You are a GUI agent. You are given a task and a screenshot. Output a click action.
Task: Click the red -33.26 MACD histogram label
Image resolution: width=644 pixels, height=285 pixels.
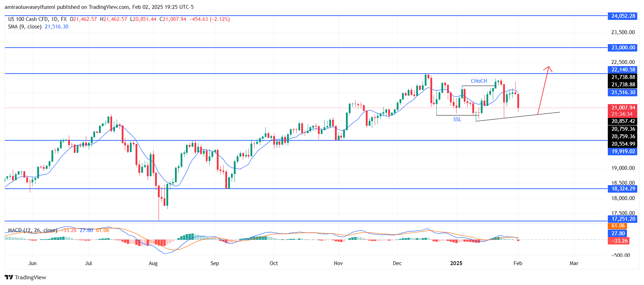coord(619,241)
